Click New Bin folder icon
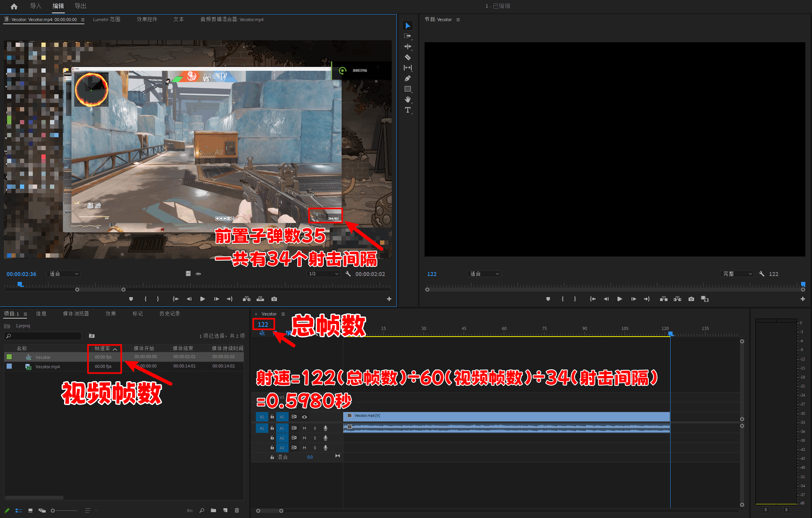812x518 pixels. (x=213, y=510)
